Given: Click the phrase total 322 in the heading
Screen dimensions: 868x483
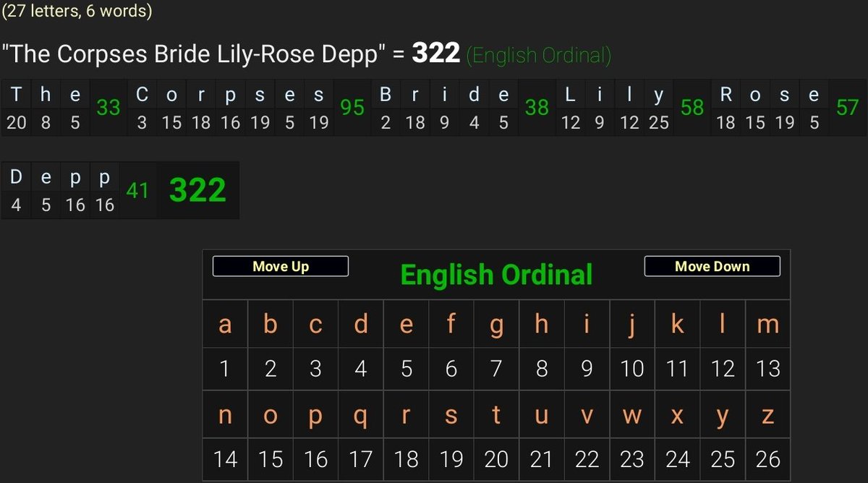Looking at the screenshot, I should click(x=436, y=54).
